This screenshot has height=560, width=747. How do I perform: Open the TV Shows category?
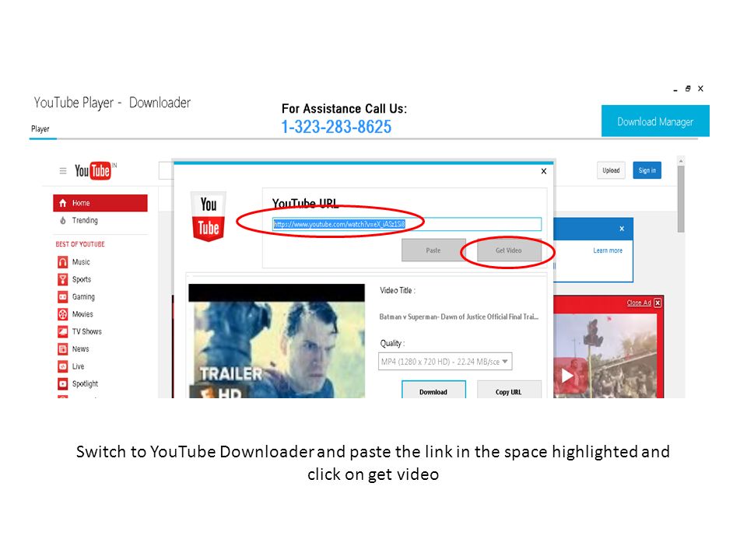point(86,331)
